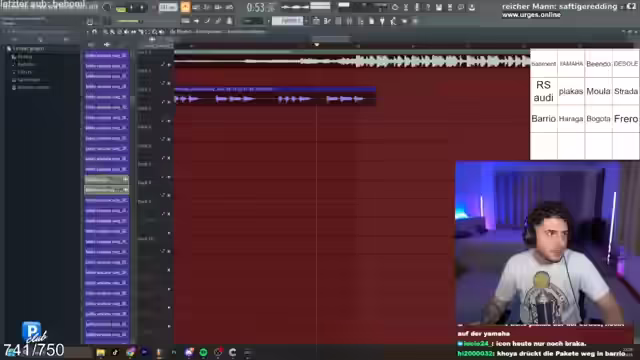Viewport: 640px width, 360px height.
Task: Click the 'Barrio' bingo cell
Action: tap(543, 118)
